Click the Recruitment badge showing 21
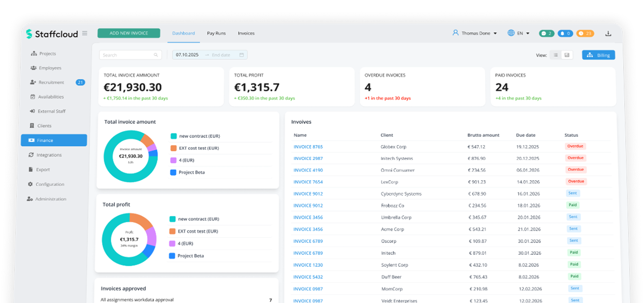Screen dimensions: 644x303 pyautogui.click(x=80, y=82)
